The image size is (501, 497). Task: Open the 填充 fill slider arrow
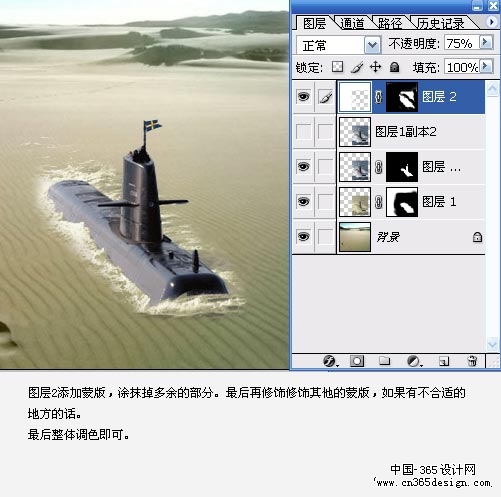click(486, 66)
